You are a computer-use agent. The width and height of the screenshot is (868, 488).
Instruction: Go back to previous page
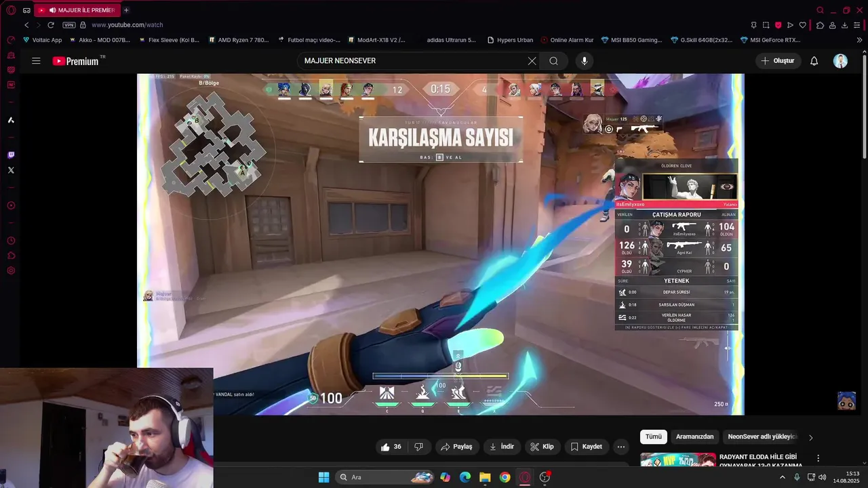pyautogui.click(x=27, y=25)
